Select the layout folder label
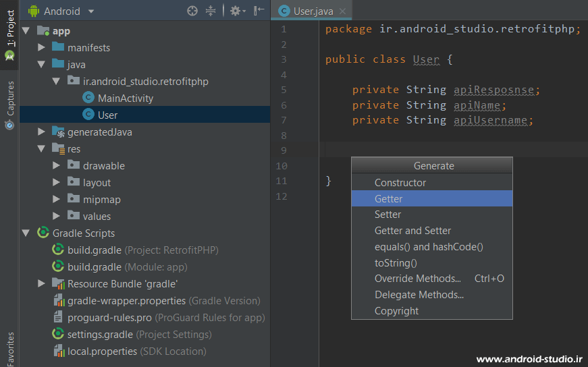The width and height of the screenshot is (588, 367). [97, 183]
